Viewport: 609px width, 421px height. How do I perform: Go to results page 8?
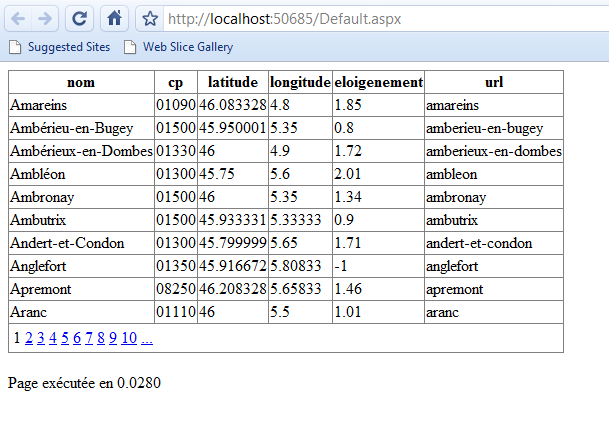(101, 338)
